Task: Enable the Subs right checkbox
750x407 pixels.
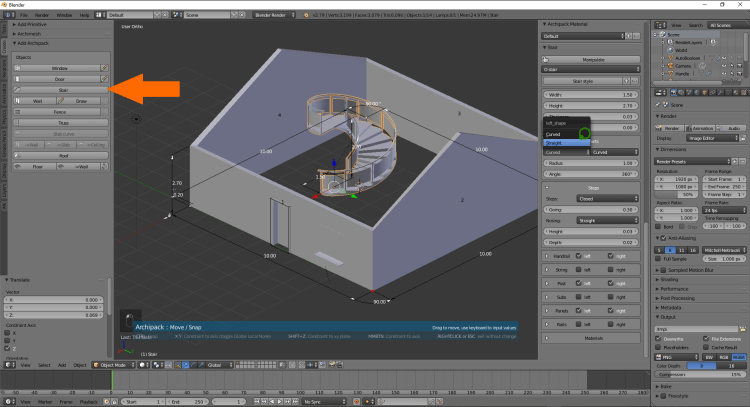Action: pyautogui.click(x=609, y=297)
